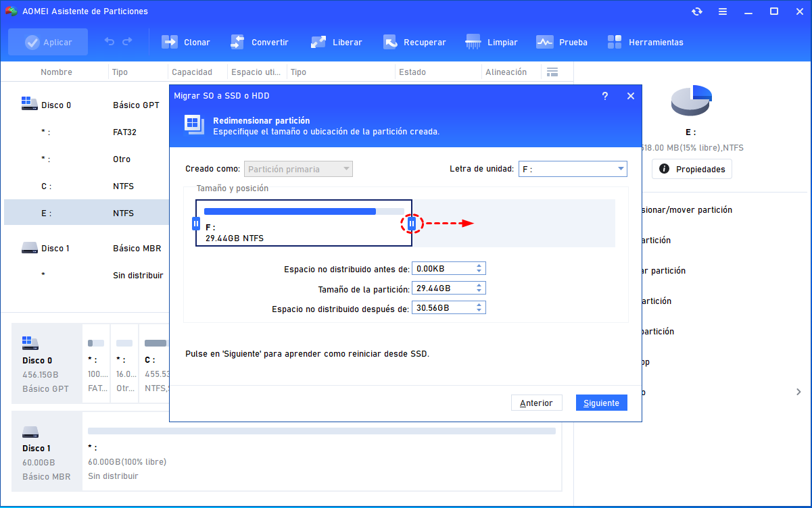Viewport: 812px width, 508px height.
Task: Open the Herramientas menu
Action: 646,42
